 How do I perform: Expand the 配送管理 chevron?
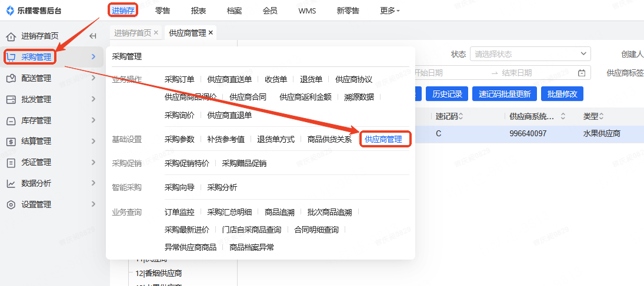point(94,78)
